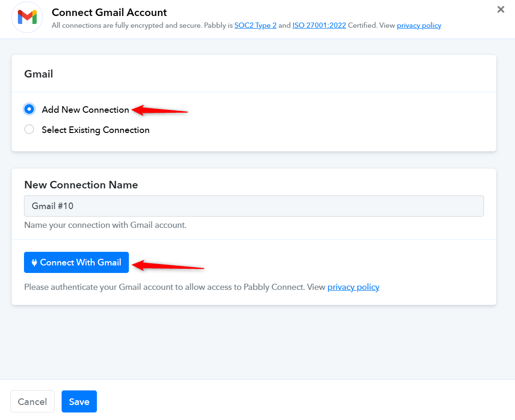Open the SOC2 Type 2 link
Screen dimensions: 515x420
tap(255, 25)
